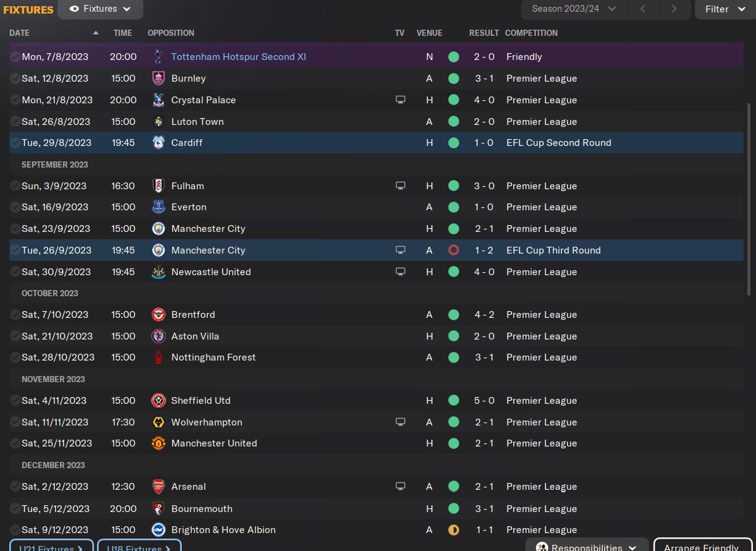Sort fixtures by Date column header
The image size is (756, 551).
tap(20, 33)
